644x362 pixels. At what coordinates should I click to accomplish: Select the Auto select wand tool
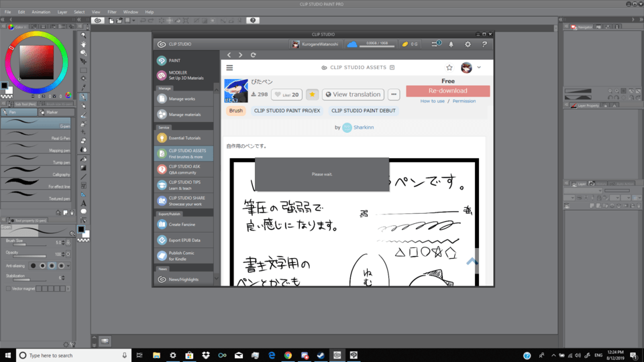coord(83,78)
